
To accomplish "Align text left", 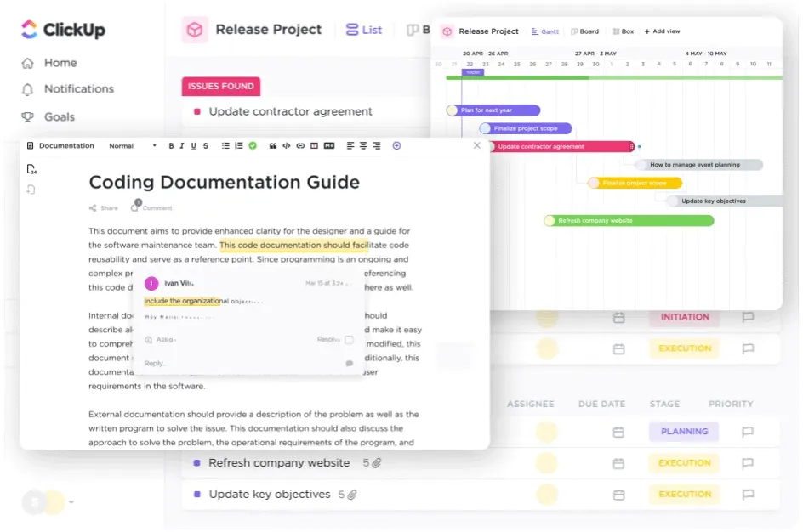I will pyautogui.click(x=350, y=146).
